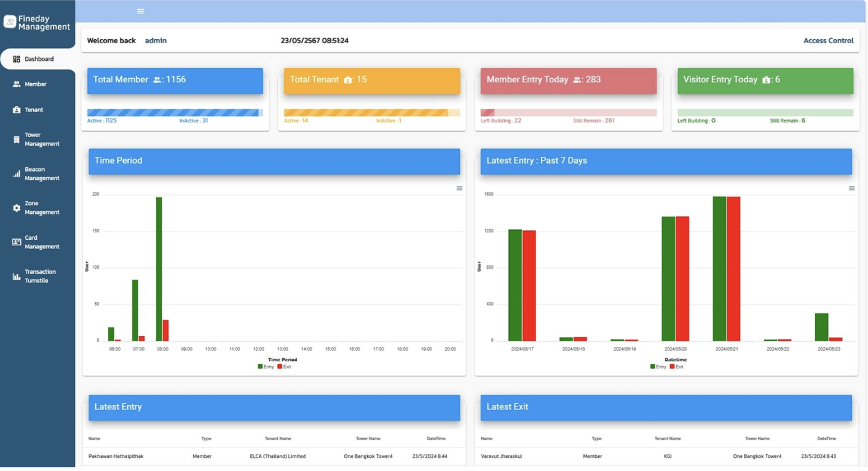This screenshot has height=471, width=868.
Task: Click the Transaction Turnstile chart icon
Action: click(17, 276)
